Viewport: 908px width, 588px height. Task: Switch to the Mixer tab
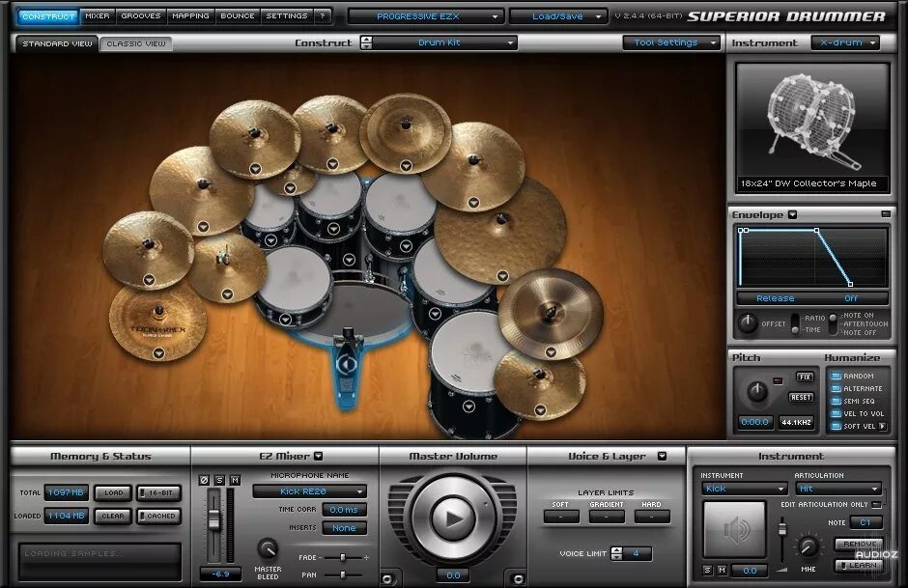(x=98, y=16)
